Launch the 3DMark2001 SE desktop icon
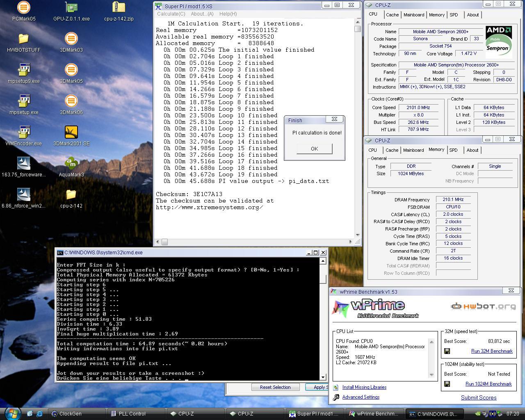 point(71,132)
